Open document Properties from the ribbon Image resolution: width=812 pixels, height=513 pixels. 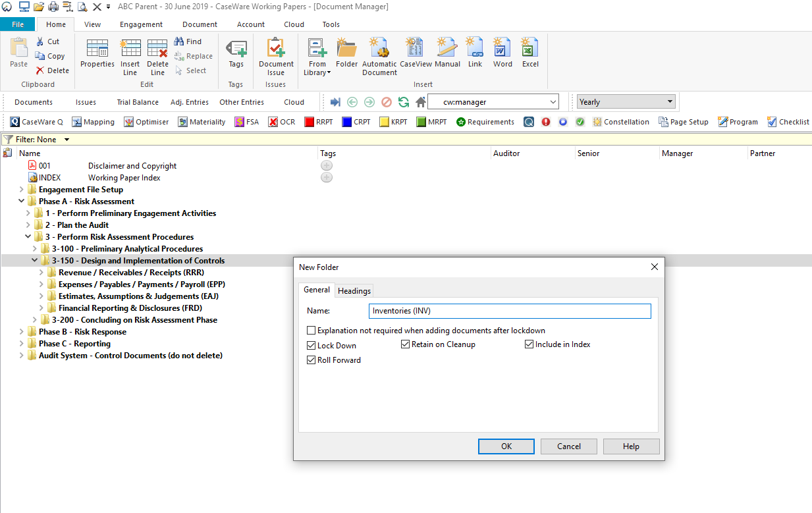click(97, 53)
